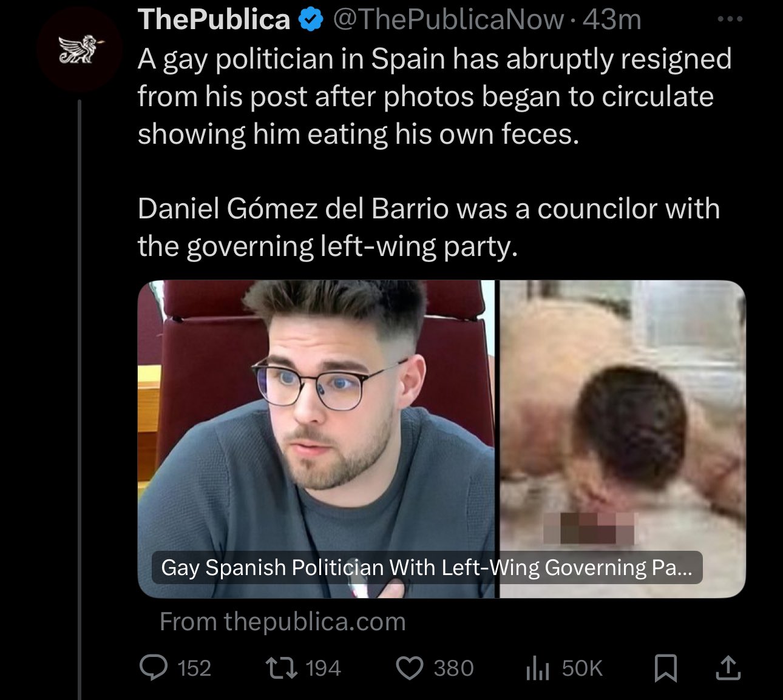Image resolution: width=783 pixels, height=700 pixels.
Task: Click the 380 likes count
Action: 453,668
